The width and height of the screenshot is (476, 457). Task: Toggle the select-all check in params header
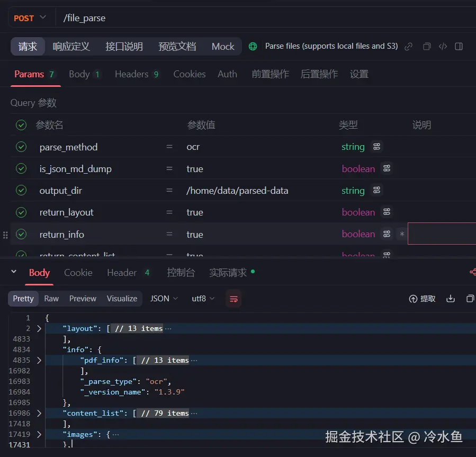[21, 125]
